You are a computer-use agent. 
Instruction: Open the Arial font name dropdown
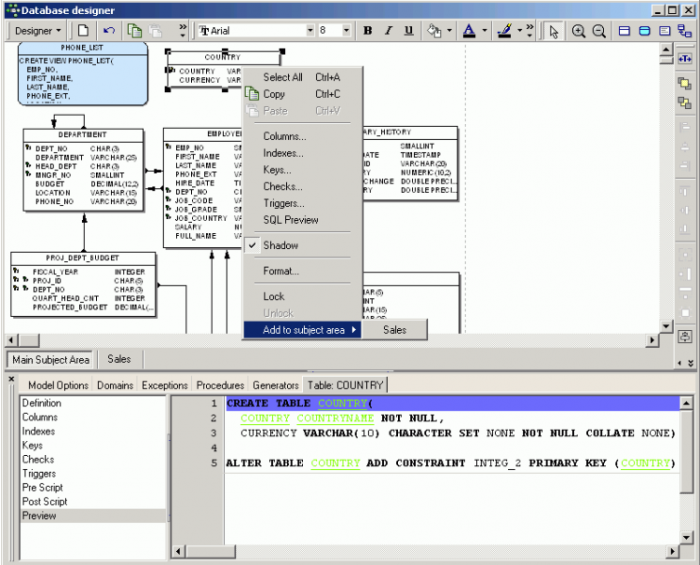click(310, 30)
